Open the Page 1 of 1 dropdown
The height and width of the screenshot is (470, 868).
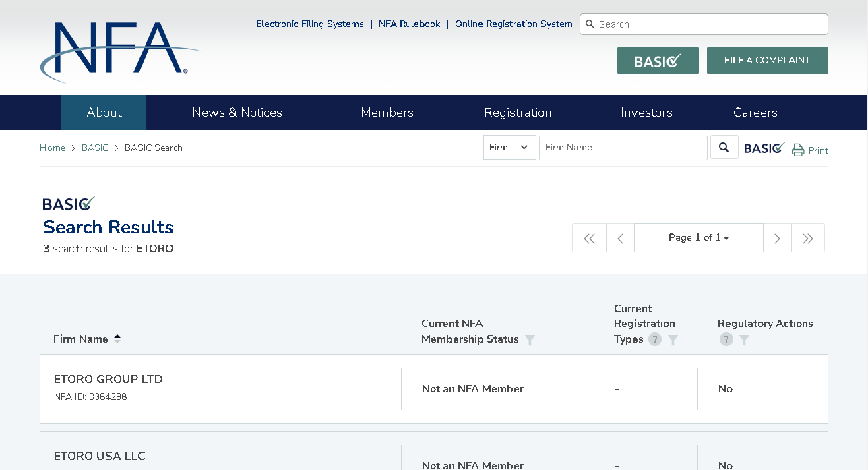point(699,238)
